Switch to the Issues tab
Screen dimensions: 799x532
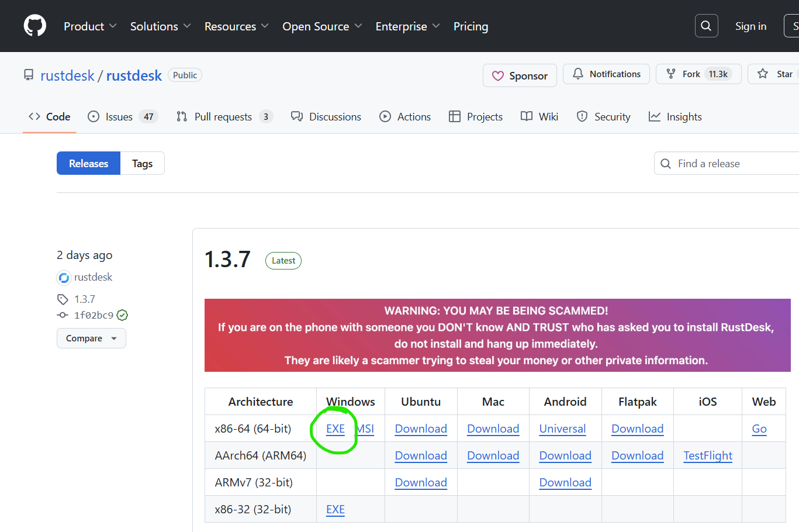[122, 117]
